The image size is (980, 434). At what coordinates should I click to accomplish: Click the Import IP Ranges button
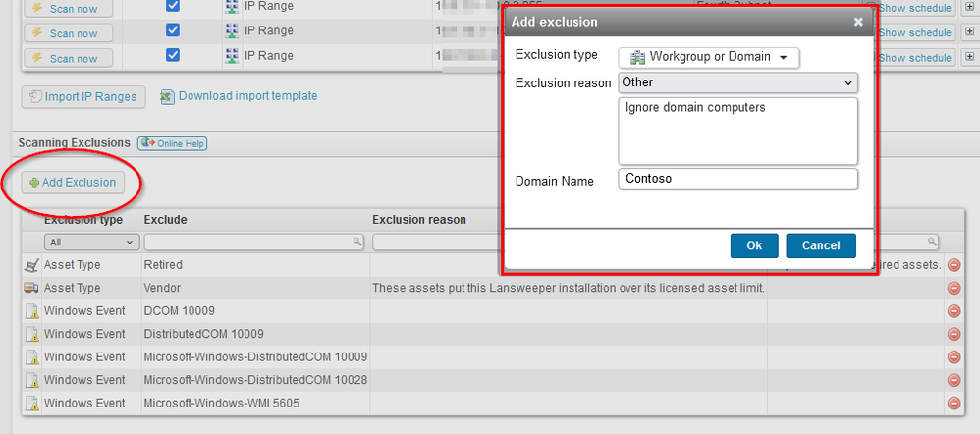click(82, 97)
